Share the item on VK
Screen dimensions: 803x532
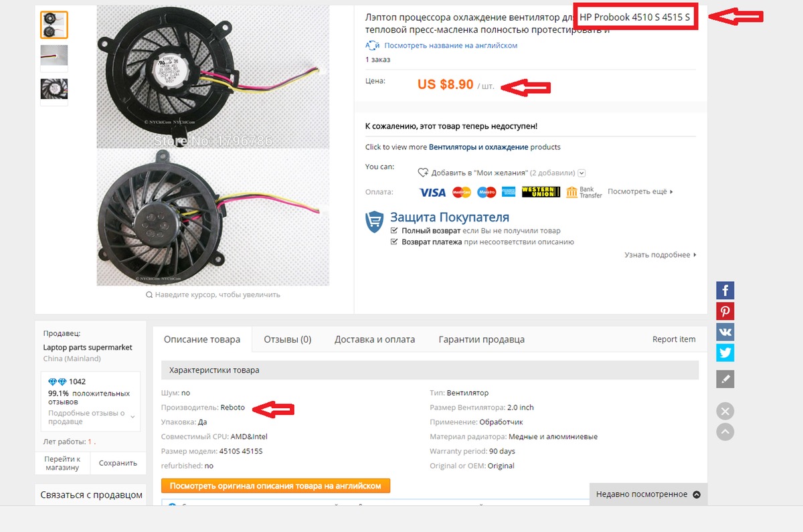click(725, 332)
